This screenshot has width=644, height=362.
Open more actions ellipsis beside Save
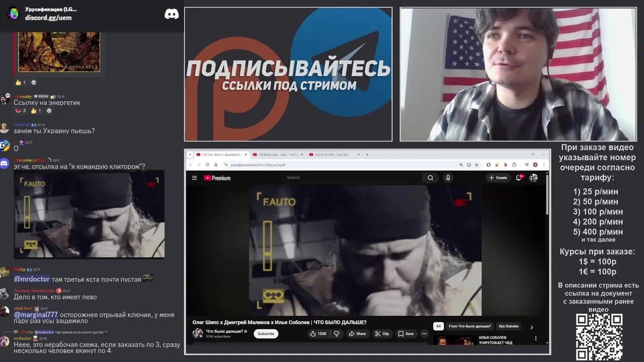pos(424,333)
